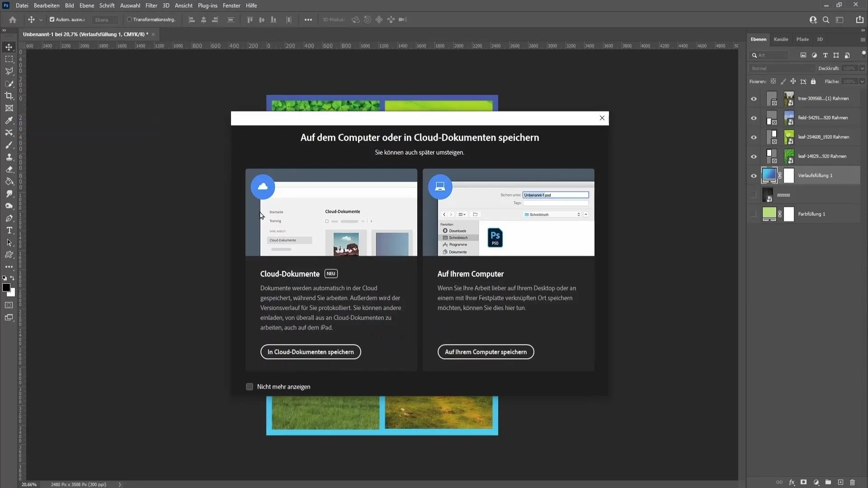Open the Layers panel flyout menu
Image resolution: width=868 pixels, height=488 pixels.
click(863, 40)
